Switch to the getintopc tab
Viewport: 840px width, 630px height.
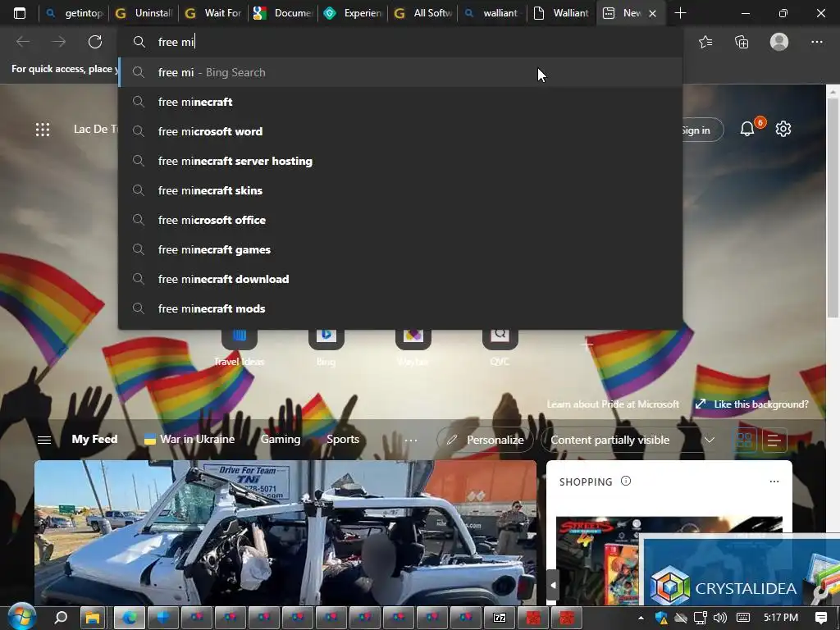click(75, 13)
